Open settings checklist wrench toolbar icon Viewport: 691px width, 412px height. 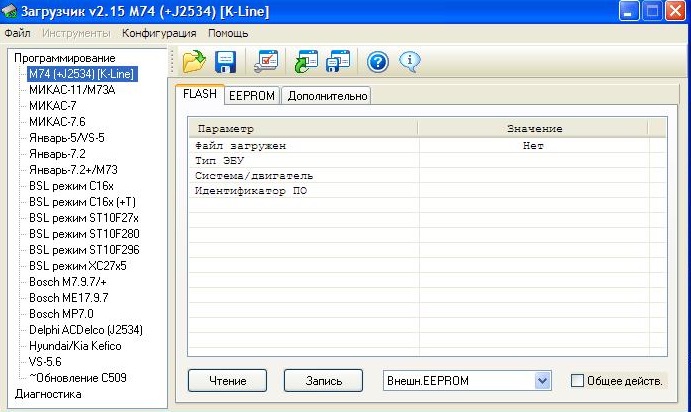coord(266,61)
